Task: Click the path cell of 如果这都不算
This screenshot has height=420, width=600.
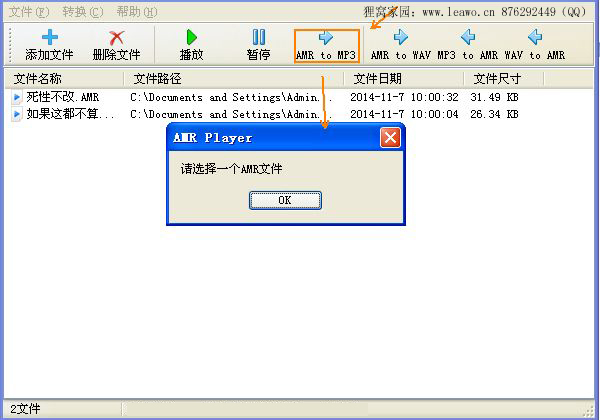Action: [x=231, y=114]
